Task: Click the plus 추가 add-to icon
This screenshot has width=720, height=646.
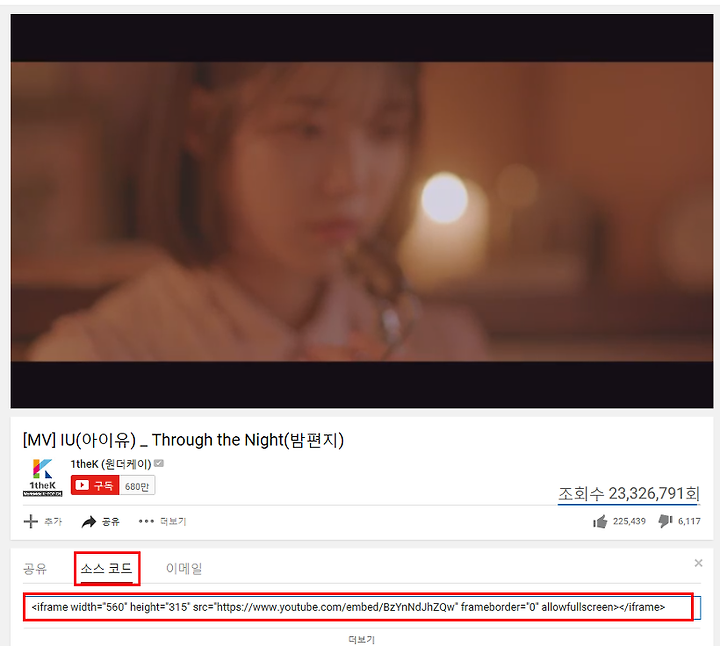Action: click(31, 522)
